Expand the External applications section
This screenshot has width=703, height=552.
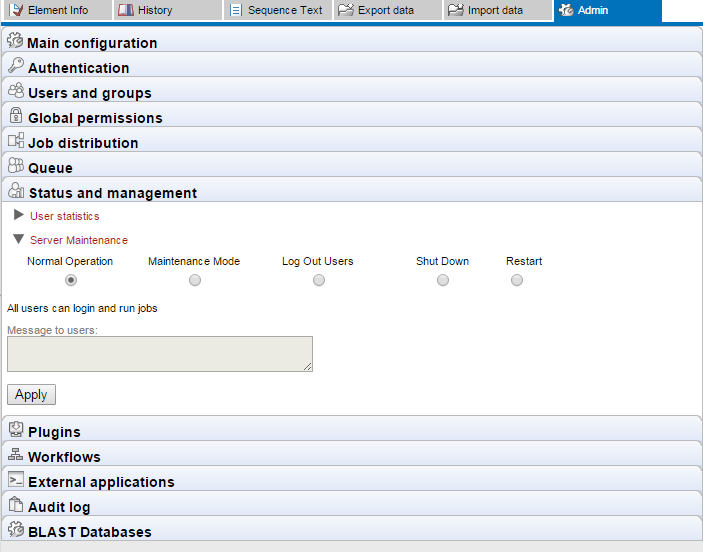tap(352, 480)
